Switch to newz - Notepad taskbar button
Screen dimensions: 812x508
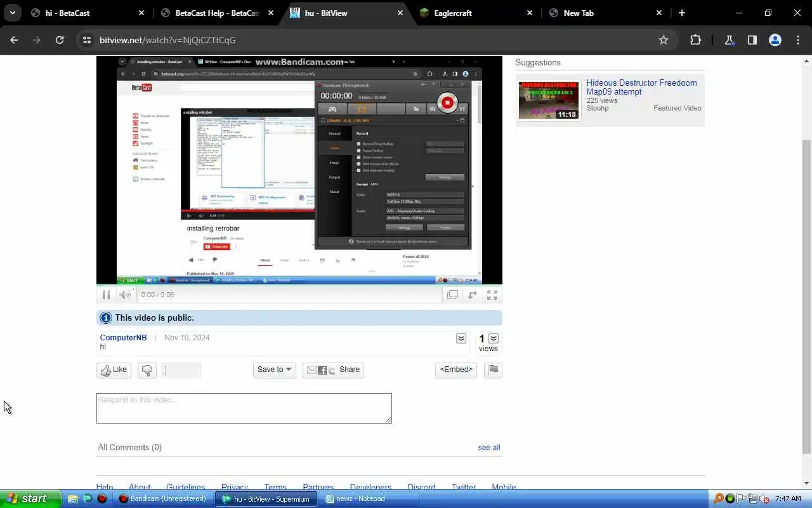[370, 499]
